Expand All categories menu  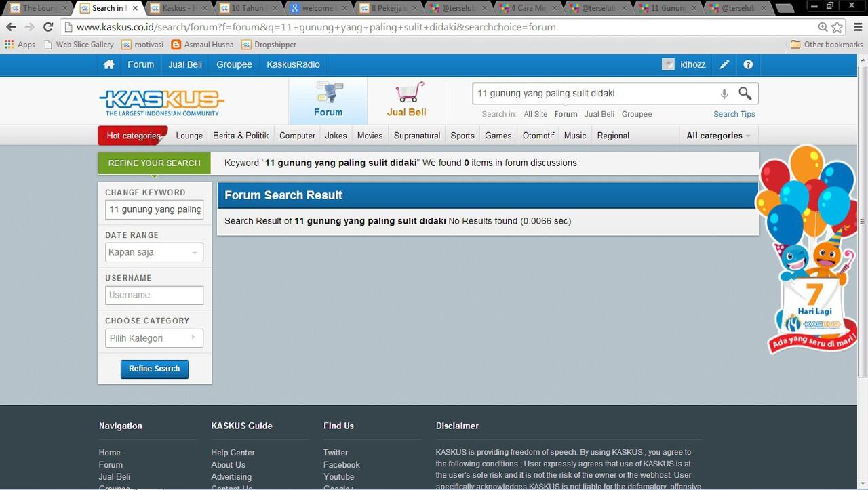(x=718, y=136)
